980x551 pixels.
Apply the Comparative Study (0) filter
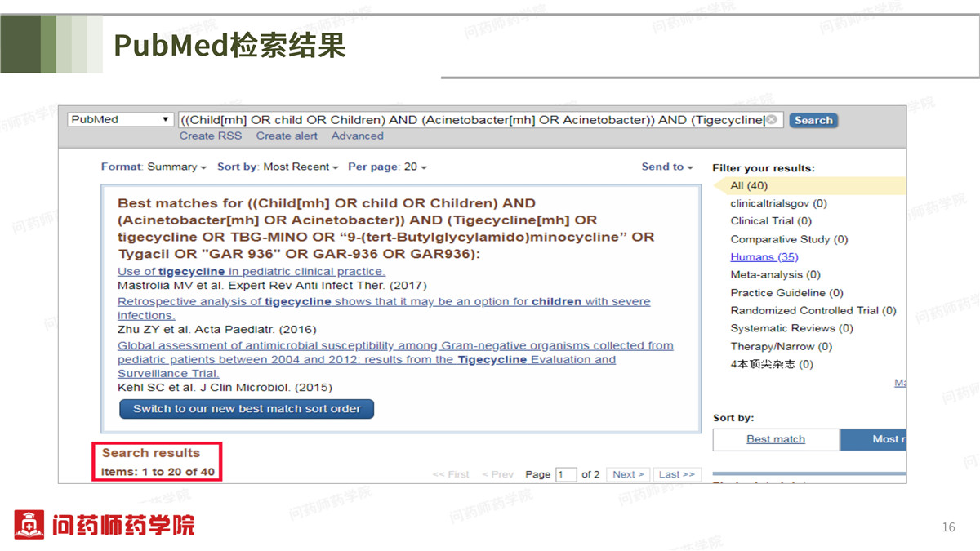[789, 239]
